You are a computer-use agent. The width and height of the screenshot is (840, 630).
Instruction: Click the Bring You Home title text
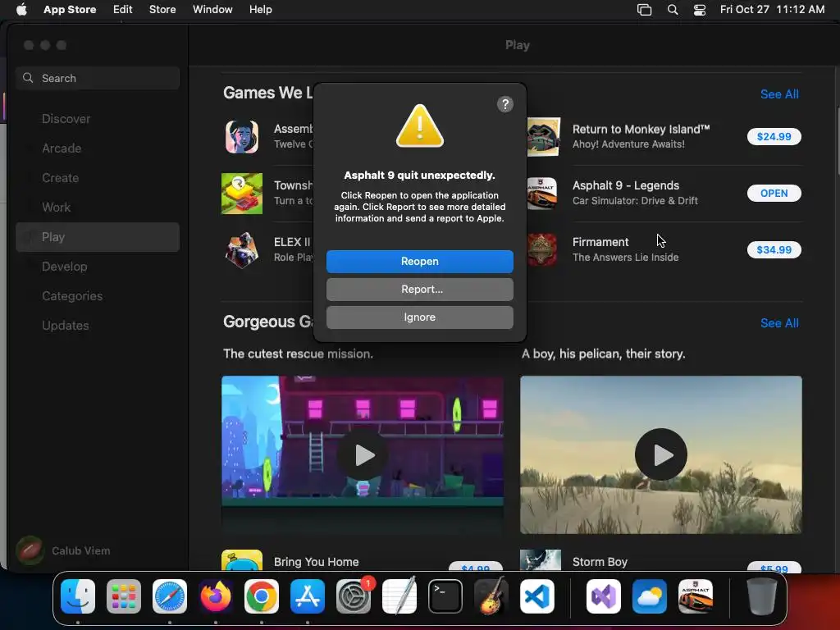(x=316, y=562)
